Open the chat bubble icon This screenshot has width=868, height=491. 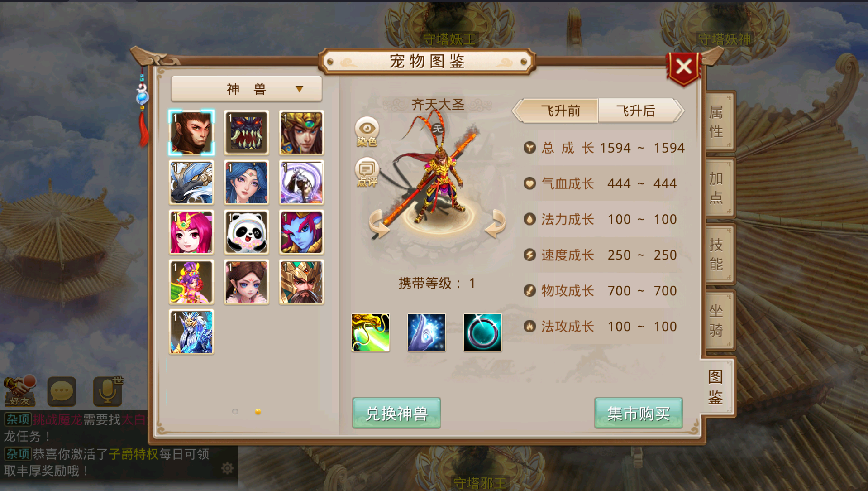(62, 391)
